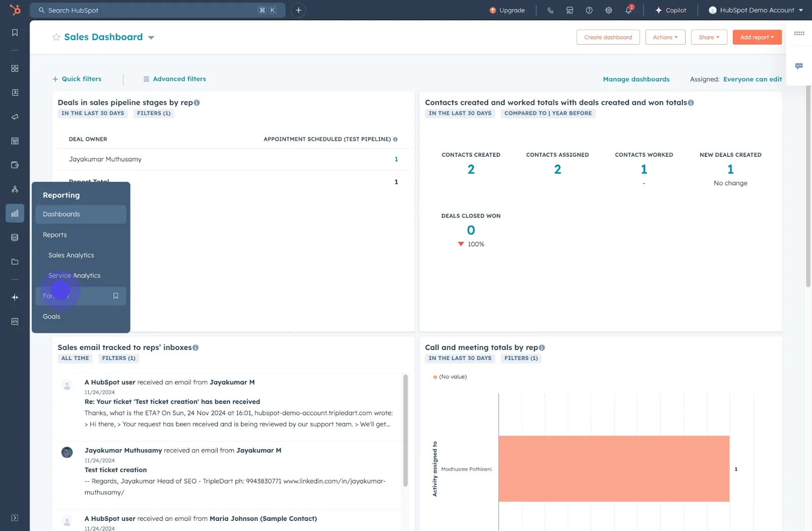The image size is (812, 531).
Task: Click FILTERS (1) tag on Sales email report
Action: [x=119, y=359]
